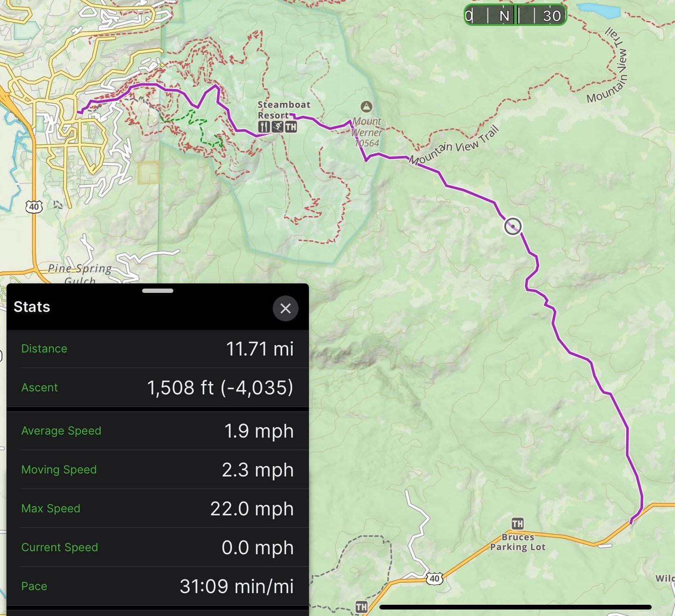
Task: Tap the 31:09 min/mi pace value
Action: click(x=237, y=586)
